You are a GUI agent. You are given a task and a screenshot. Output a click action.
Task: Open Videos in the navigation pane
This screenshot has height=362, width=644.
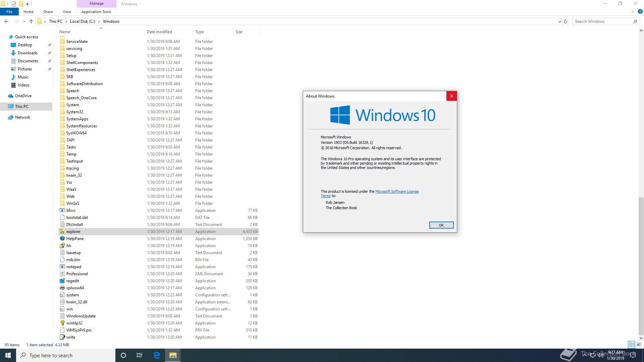tap(23, 85)
